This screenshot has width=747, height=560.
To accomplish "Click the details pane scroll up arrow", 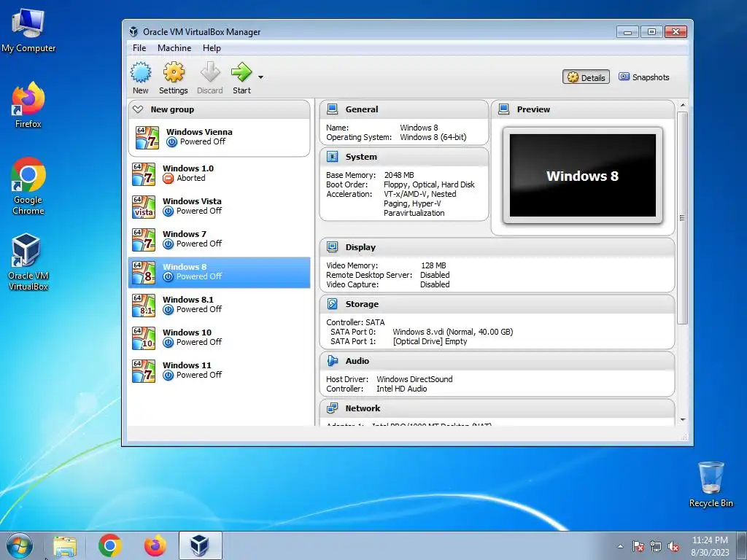I will click(683, 105).
